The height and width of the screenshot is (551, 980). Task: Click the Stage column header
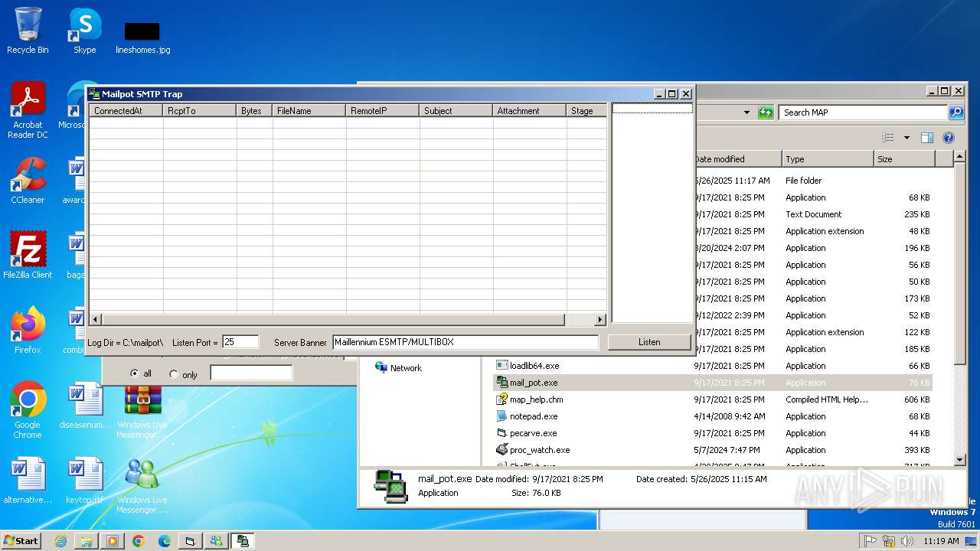[586, 111]
